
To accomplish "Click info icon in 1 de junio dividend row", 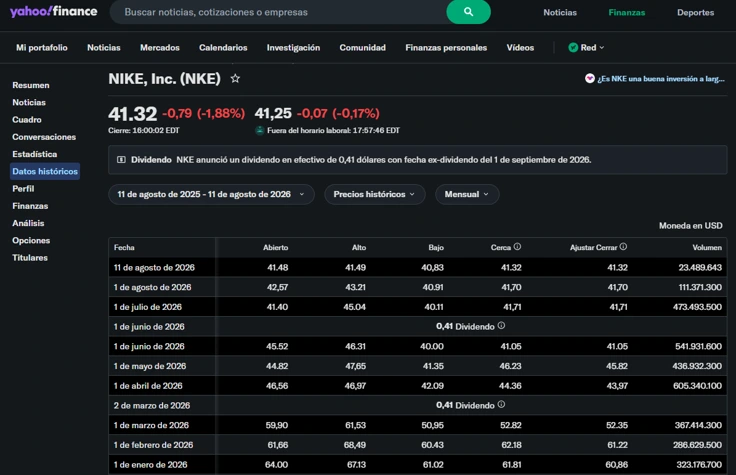I will click(501, 325).
